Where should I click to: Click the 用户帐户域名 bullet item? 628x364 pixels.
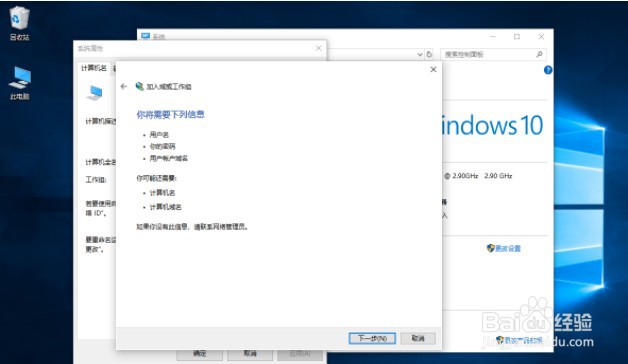point(169,158)
